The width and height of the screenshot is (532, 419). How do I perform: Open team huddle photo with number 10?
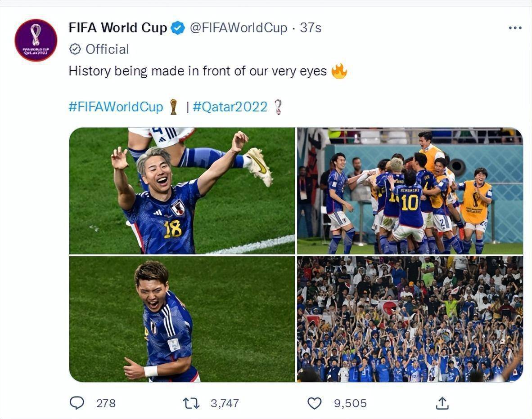[410, 191]
